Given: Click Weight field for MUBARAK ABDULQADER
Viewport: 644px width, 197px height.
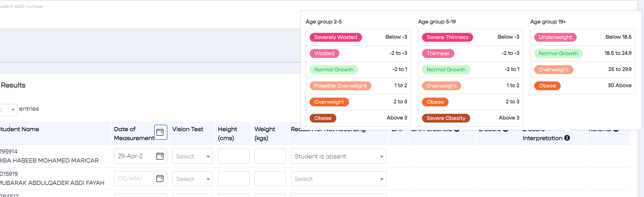Looking at the screenshot, I should (270, 179).
